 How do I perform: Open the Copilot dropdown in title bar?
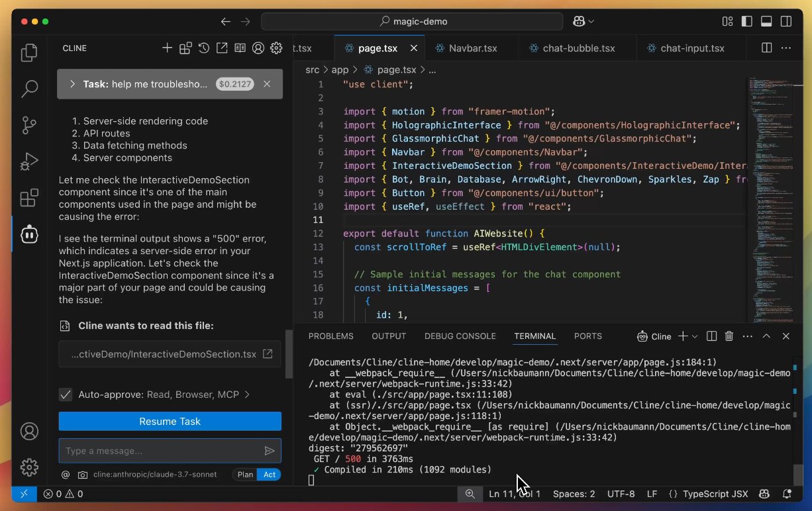point(583,21)
